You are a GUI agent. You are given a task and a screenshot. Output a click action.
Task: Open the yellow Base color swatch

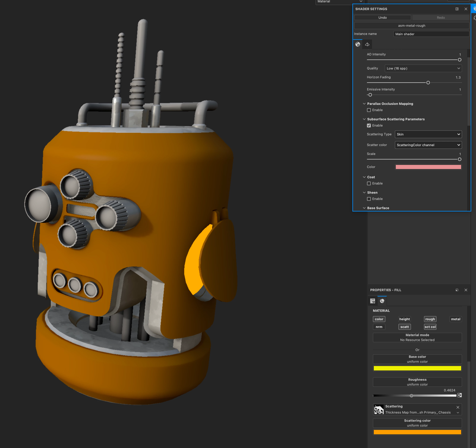(417, 368)
